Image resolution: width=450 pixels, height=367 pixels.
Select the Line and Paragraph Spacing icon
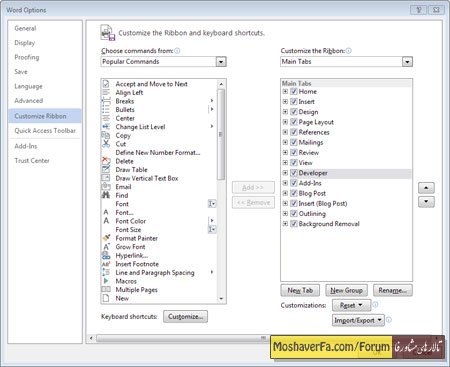click(x=106, y=272)
